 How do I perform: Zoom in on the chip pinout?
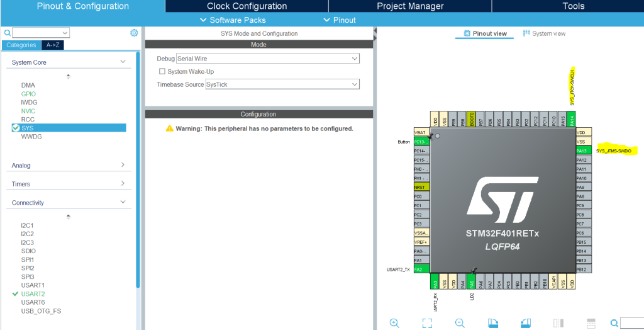click(394, 323)
